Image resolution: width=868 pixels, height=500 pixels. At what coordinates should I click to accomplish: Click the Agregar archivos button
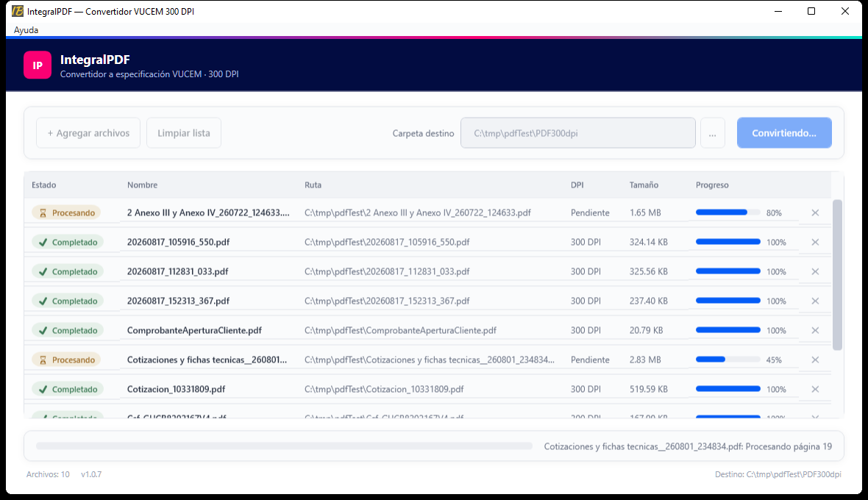coord(88,133)
